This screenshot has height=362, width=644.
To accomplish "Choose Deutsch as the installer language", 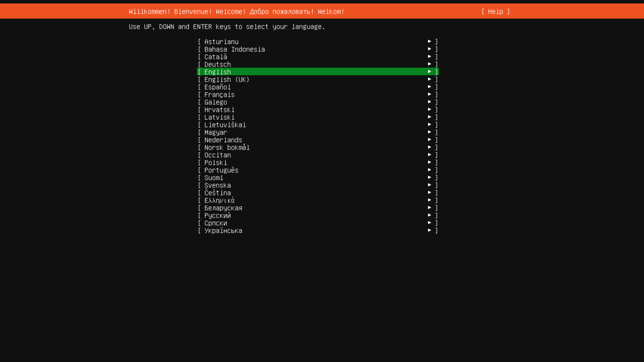I will point(217,64).
